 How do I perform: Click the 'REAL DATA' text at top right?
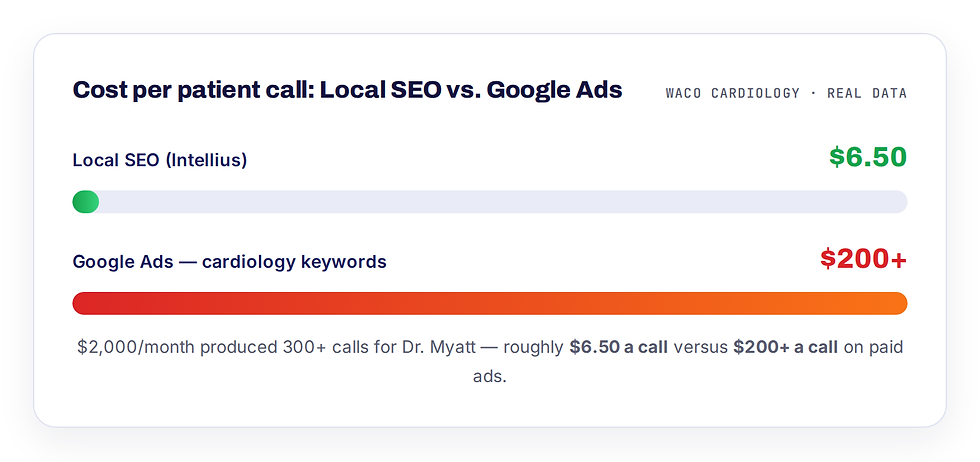click(867, 93)
